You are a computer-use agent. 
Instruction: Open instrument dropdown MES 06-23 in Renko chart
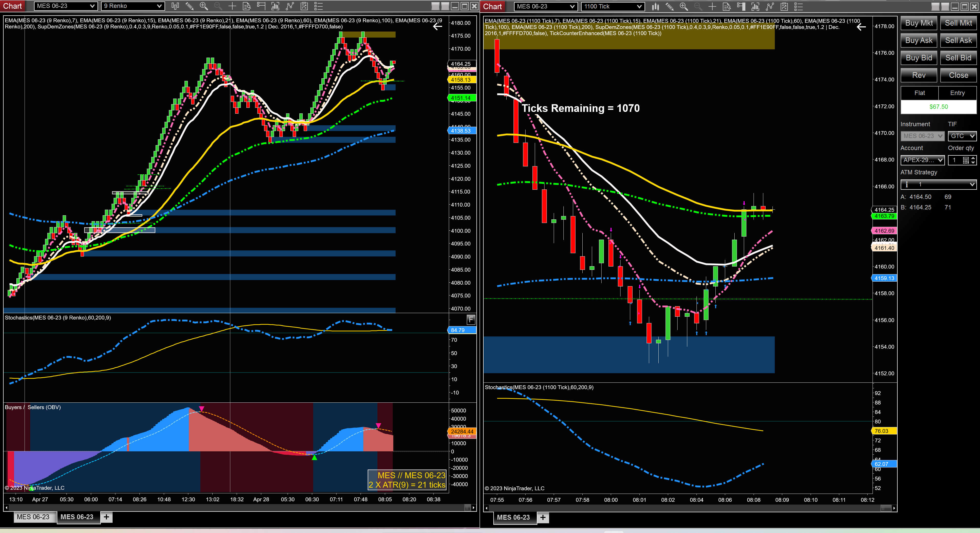coord(66,6)
